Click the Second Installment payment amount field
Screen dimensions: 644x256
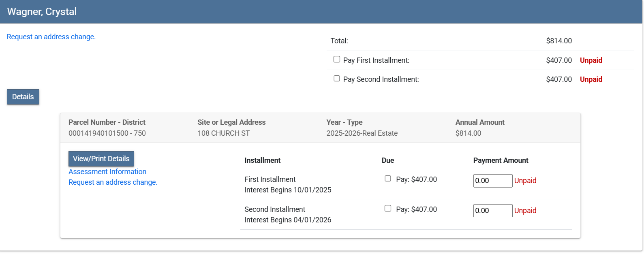click(492, 211)
